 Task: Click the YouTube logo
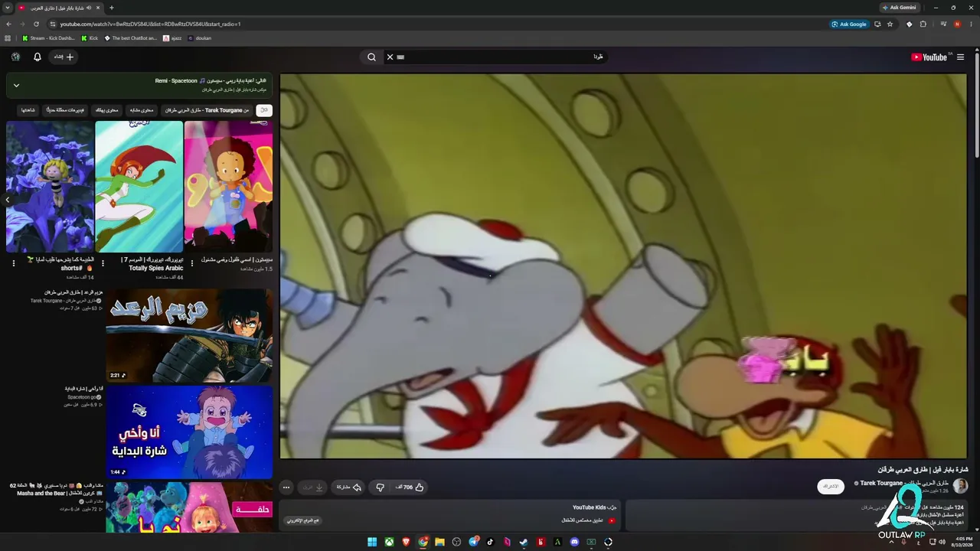(931, 57)
